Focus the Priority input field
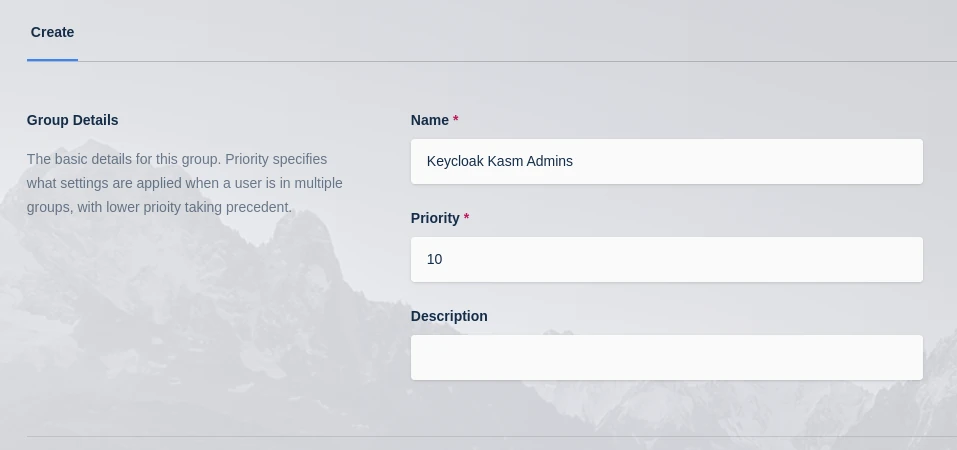Image resolution: width=957 pixels, height=450 pixels. tap(666, 259)
